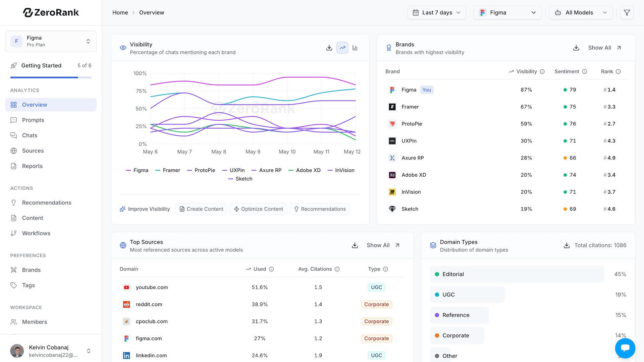Screen dimensions: 644x362
Task: Download the Visibility chart data
Action: pyautogui.click(x=329, y=48)
